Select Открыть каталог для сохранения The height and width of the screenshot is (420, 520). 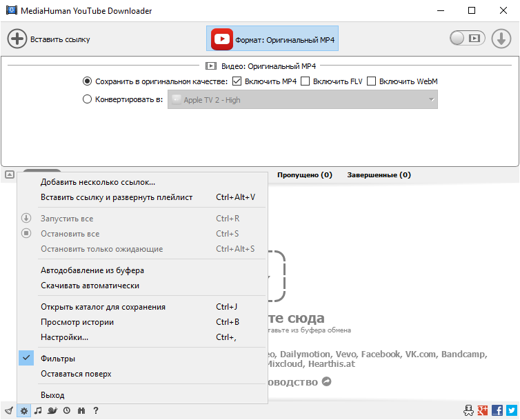click(142, 306)
